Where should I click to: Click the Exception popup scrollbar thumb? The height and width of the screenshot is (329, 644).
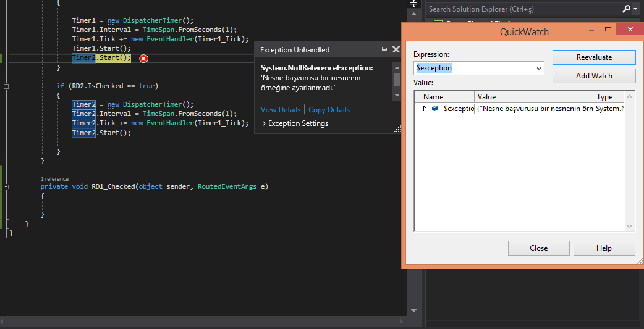397,79
